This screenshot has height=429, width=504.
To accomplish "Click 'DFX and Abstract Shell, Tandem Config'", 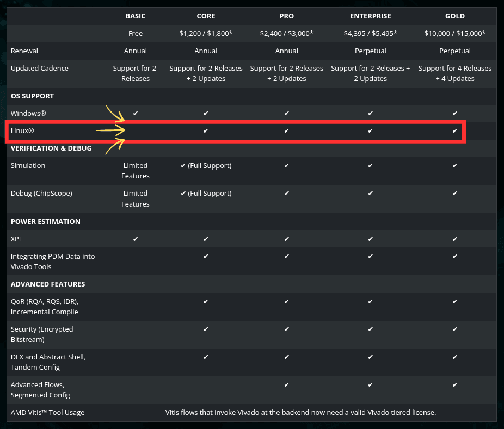I will coord(48,362).
